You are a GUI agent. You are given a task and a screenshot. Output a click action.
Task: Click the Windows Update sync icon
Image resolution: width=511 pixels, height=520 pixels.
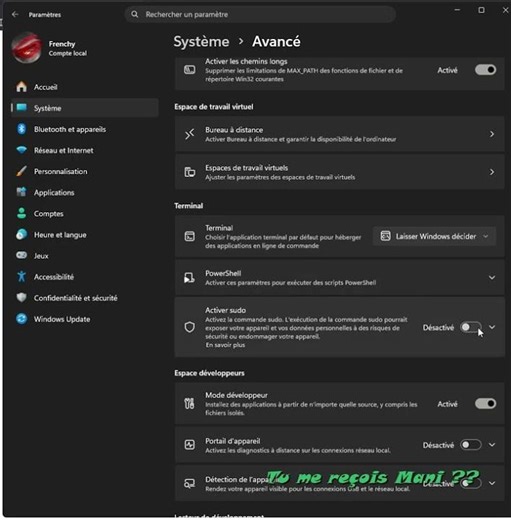pos(22,319)
